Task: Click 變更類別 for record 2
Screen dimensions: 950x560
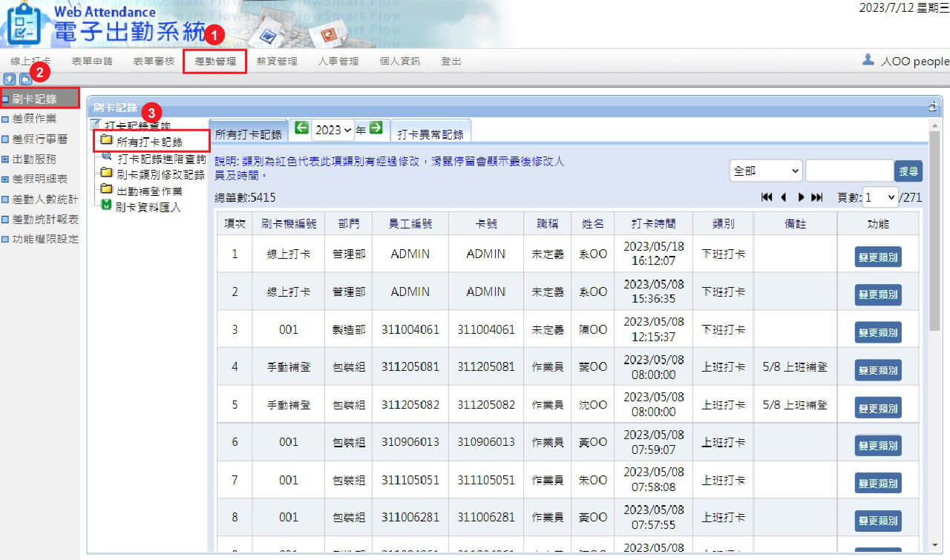Action: 878,294
